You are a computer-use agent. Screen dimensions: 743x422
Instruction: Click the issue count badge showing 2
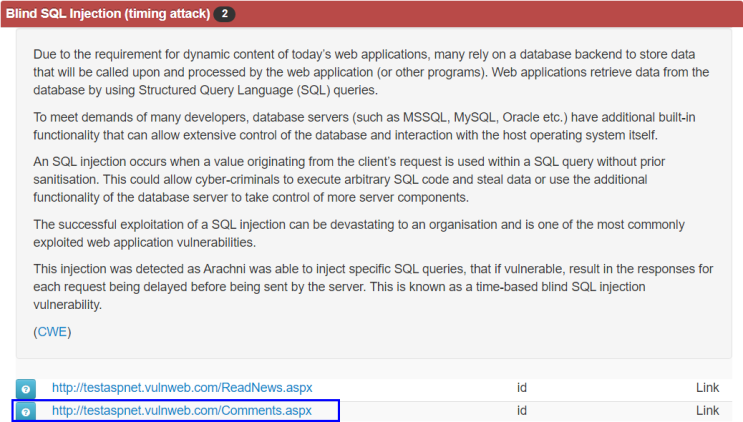(225, 14)
